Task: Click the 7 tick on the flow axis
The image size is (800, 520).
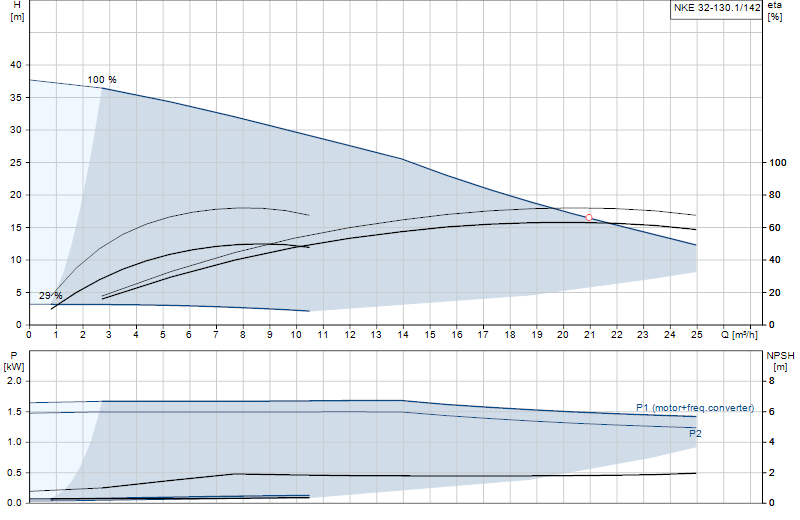Action: [216, 335]
